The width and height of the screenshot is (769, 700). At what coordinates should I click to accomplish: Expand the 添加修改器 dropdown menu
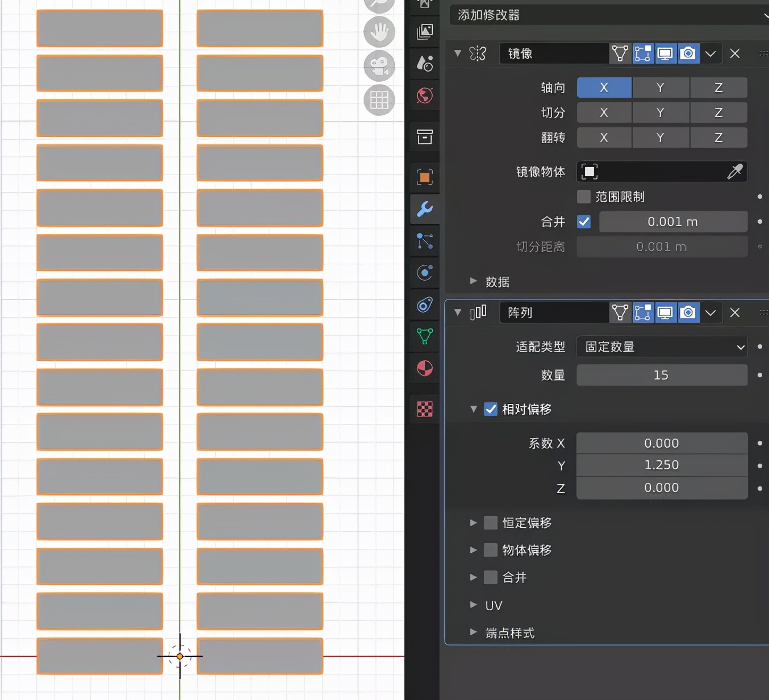(x=608, y=15)
